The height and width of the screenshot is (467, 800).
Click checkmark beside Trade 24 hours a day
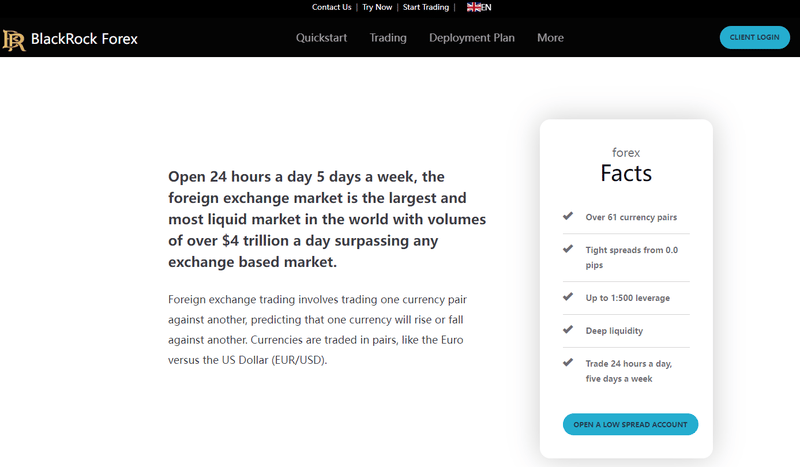pyautogui.click(x=568, y=362)
